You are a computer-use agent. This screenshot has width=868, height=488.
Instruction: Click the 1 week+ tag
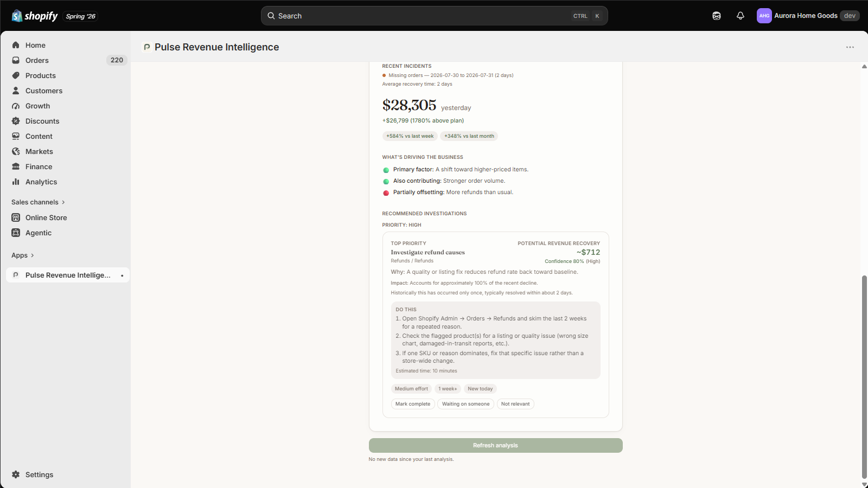[448, 389]
